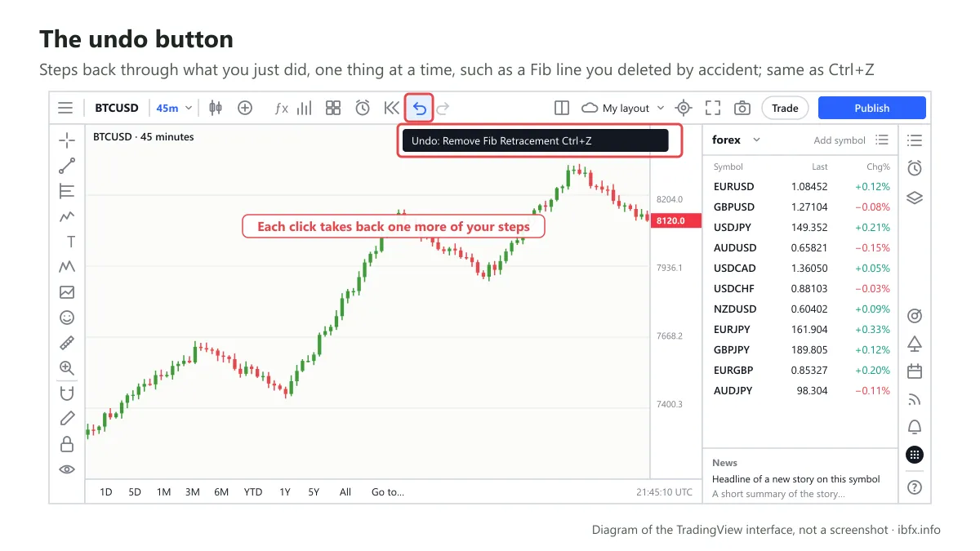Select the trend line drawing tool
This screenshot has width=980, height=551.
pyautogui.click(x=67, y=166)
